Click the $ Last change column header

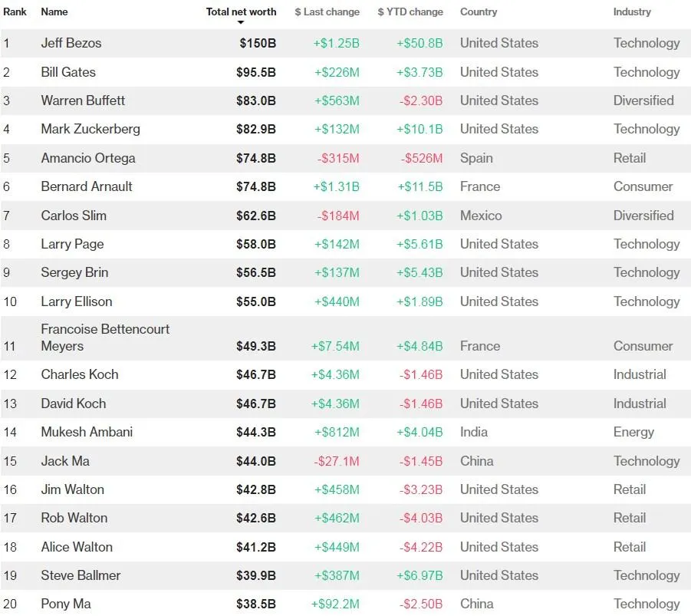point(327,12)
